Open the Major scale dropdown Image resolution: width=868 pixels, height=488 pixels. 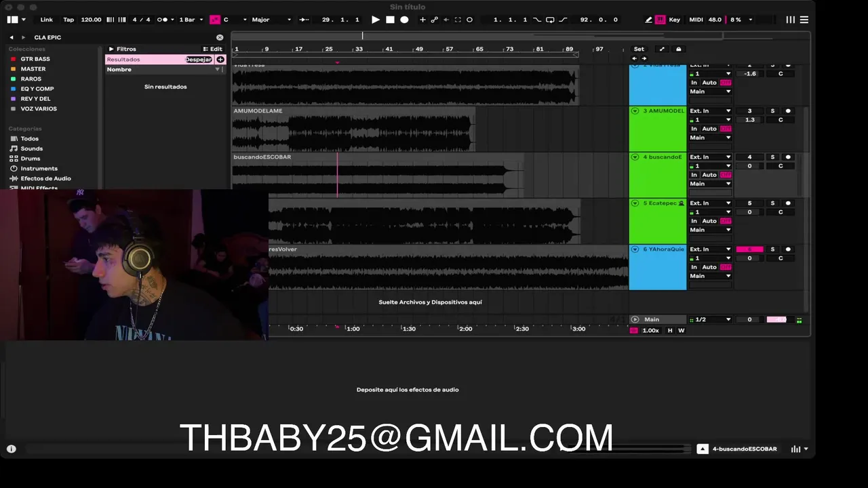pyautogui.click(x=271, y=20)
